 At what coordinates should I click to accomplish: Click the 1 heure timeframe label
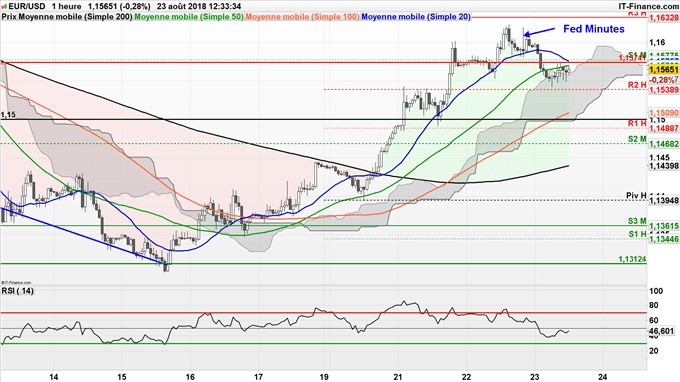(x=66, y=6)
